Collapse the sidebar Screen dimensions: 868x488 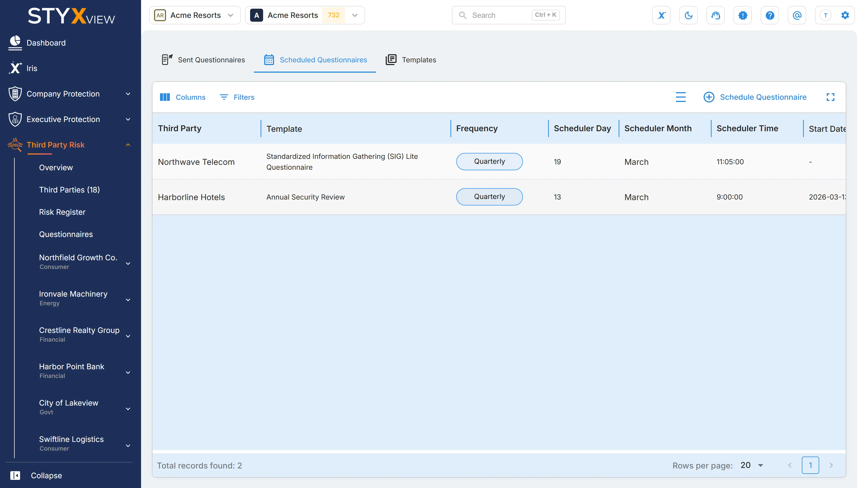coord(36,476)
